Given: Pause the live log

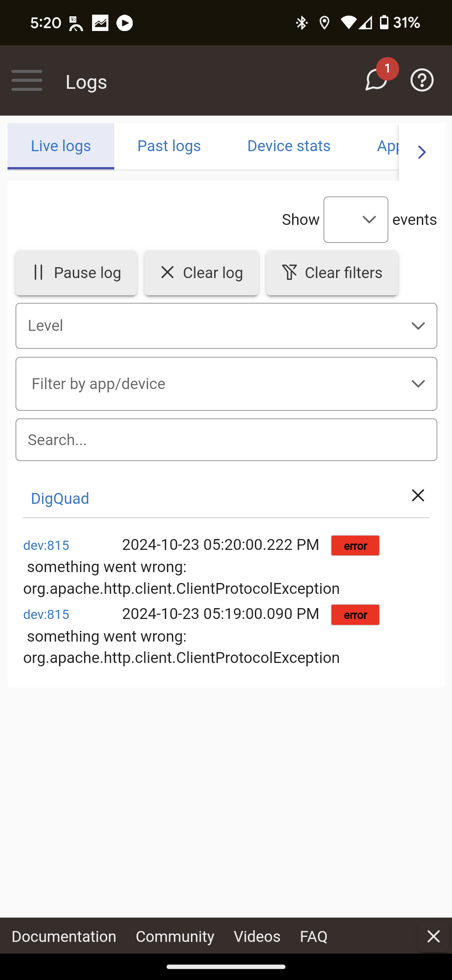Looking at the screenshot, I should [x=76, y=273].
